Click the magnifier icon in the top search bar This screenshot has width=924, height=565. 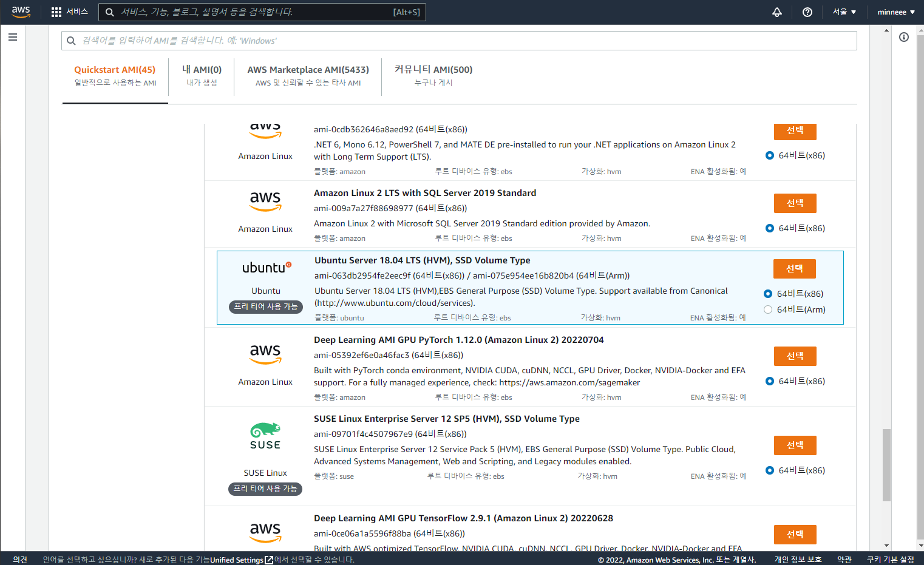coord(110,12)
